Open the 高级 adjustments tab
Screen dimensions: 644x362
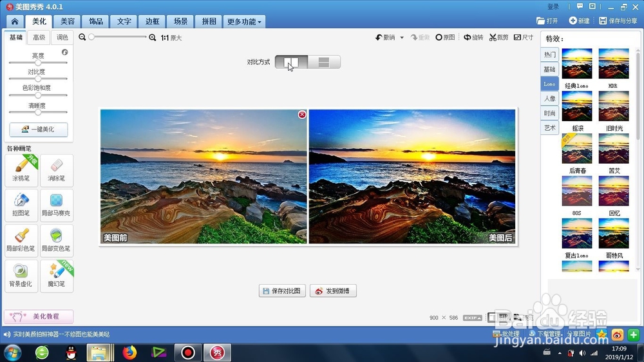pos(39,37)
